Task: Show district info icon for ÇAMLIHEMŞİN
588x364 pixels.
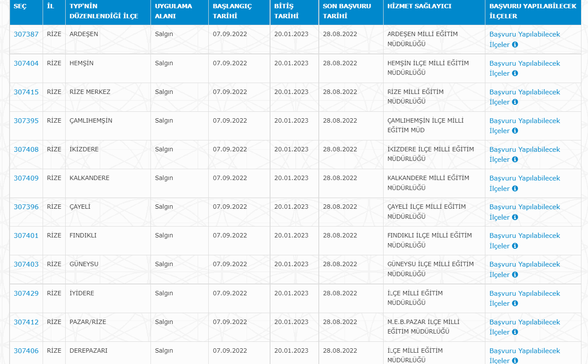Action: [x=515, y=131]
